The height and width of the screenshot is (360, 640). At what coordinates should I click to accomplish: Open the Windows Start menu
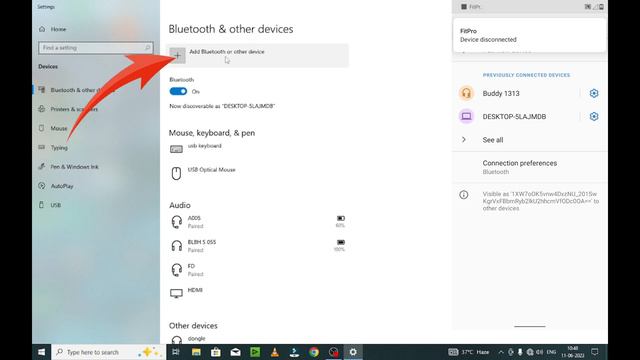coord(42,352)
